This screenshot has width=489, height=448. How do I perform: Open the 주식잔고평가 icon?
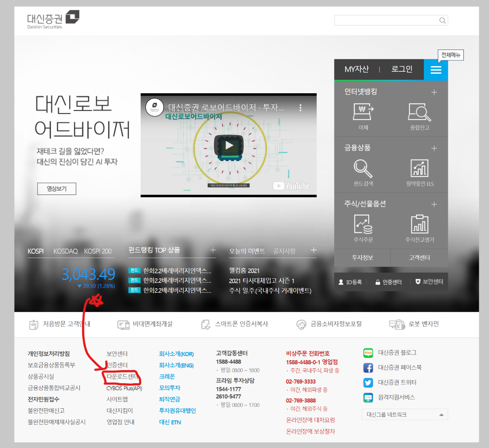coord(420,224)
